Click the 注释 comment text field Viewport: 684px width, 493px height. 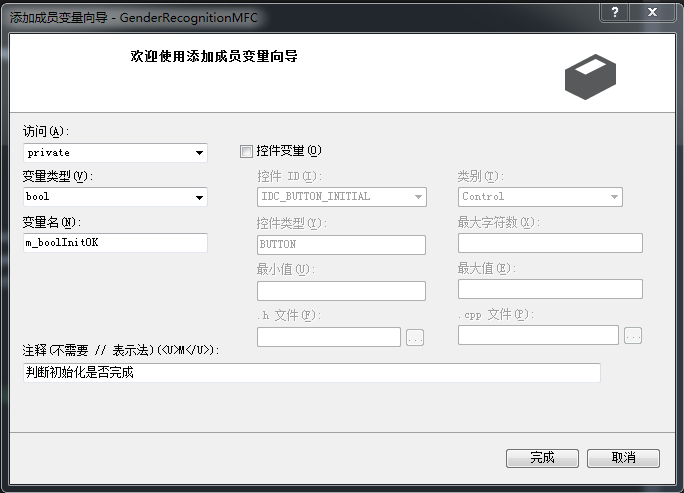click(312, 373)
